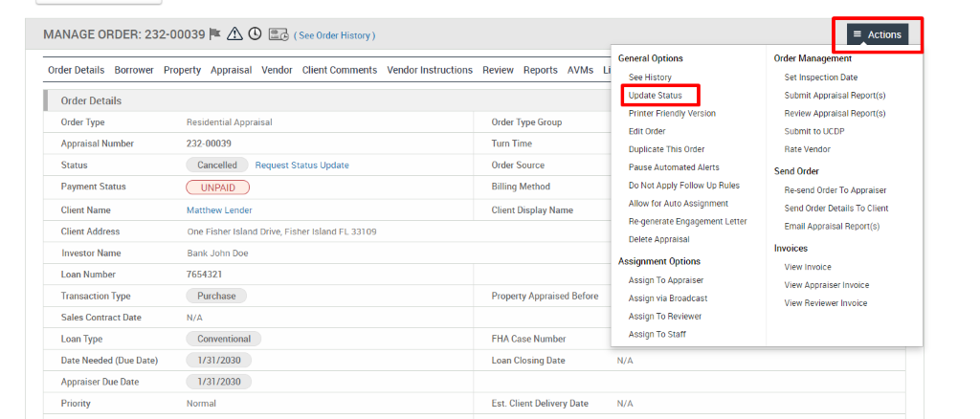This screenshot has height=419, width=980.
Task: Select Submit Appraisal Report(s)
Action: [835, 96]
